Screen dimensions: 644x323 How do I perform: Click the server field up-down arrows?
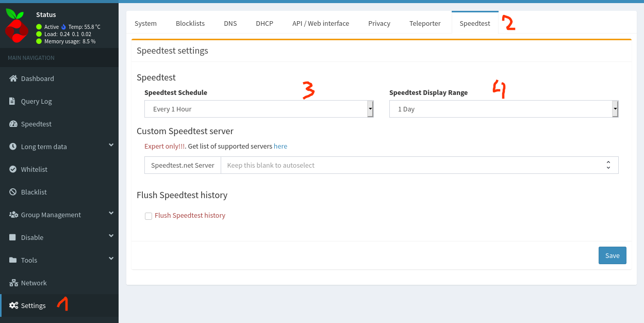608,165
